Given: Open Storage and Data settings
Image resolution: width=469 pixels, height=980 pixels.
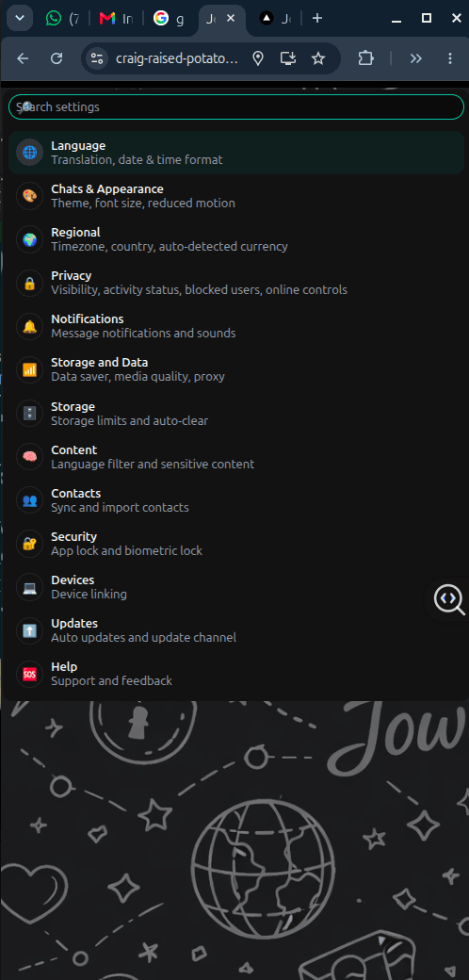Looking at the screenshot, I should pos(236,370).
